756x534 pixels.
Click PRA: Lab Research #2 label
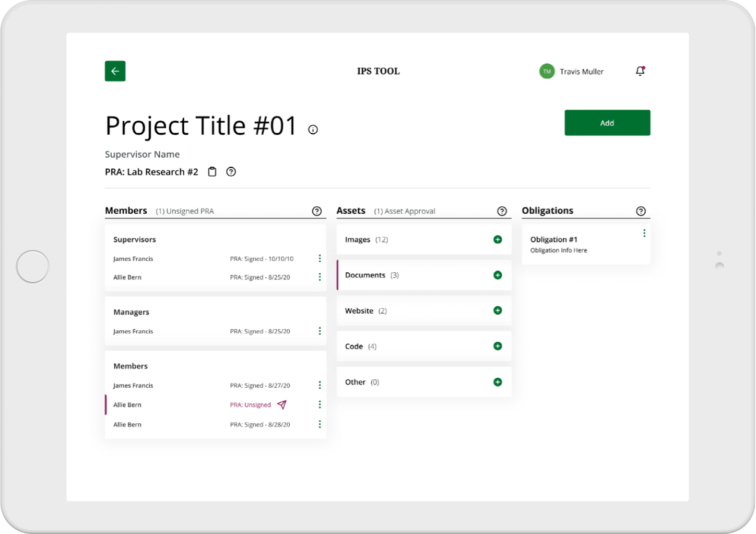tap(151, 172)
